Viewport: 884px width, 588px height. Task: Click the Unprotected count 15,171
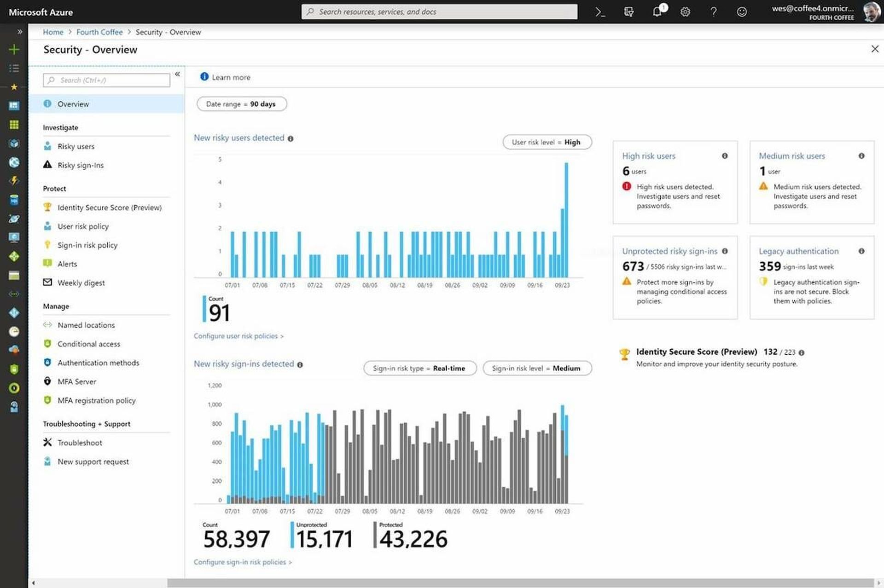(x=324, y=539)
